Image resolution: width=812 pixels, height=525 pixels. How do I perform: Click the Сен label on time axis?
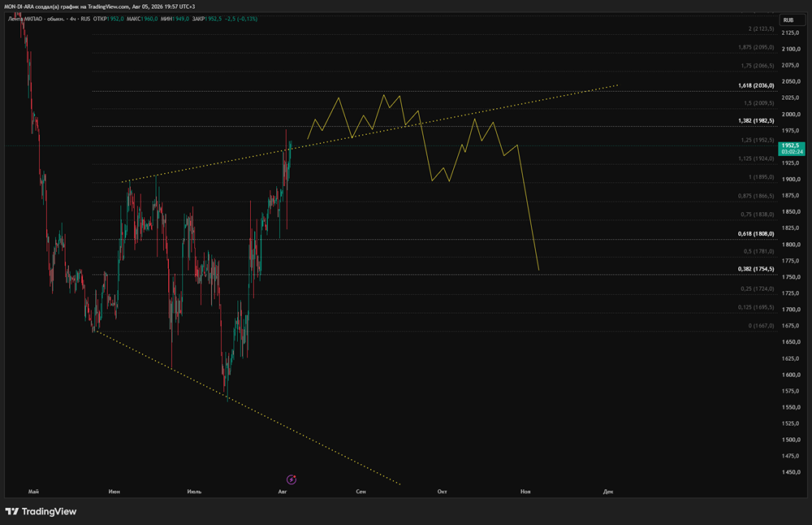coord(361,492)
